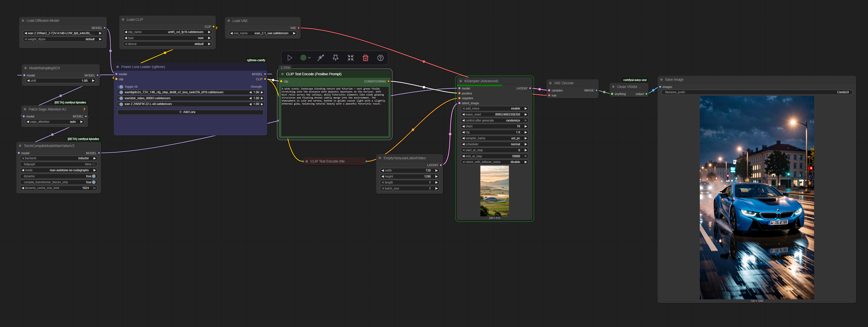
Task: Delete selected node with trash icon
Action: [365, 58]
